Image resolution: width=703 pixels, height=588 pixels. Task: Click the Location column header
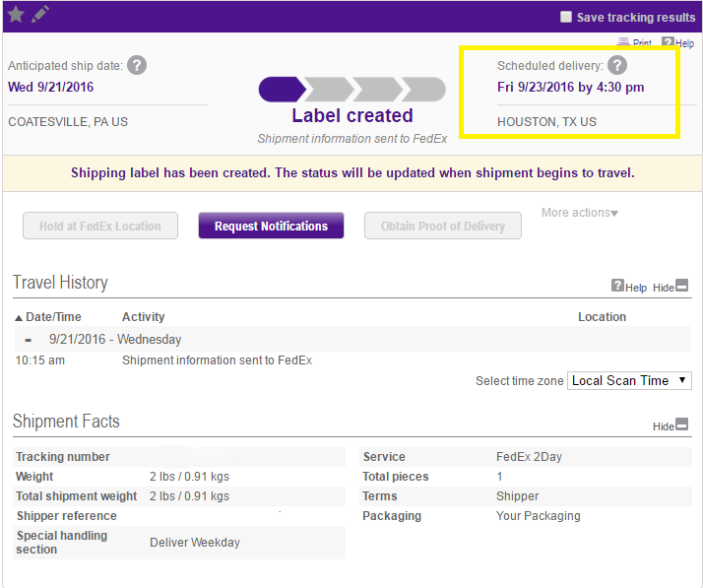point(603,317)
